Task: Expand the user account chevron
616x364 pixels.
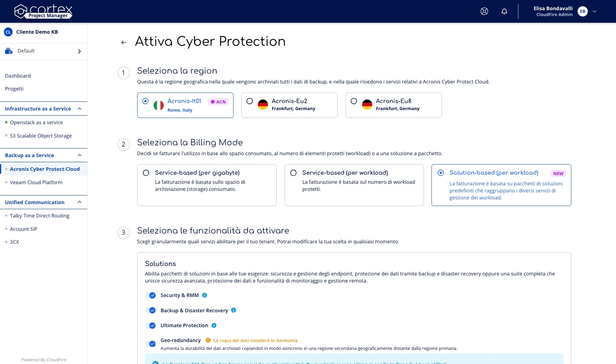Action: [594, 11]
